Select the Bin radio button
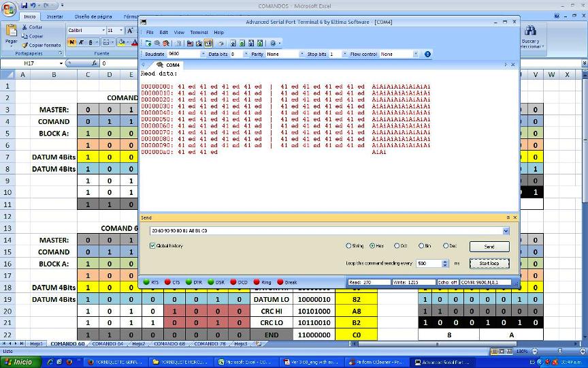This screenshot has width=588, height=368. point(421,246)
